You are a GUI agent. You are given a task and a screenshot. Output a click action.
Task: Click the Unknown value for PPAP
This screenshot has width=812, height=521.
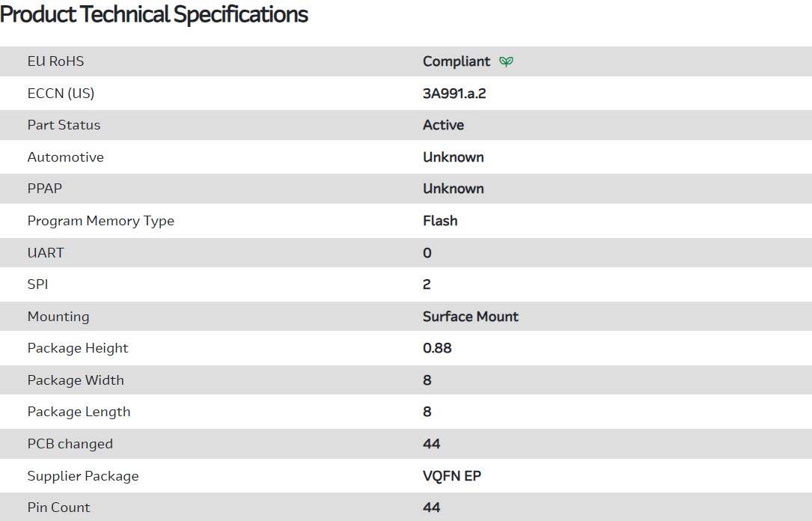click(454, 189)
